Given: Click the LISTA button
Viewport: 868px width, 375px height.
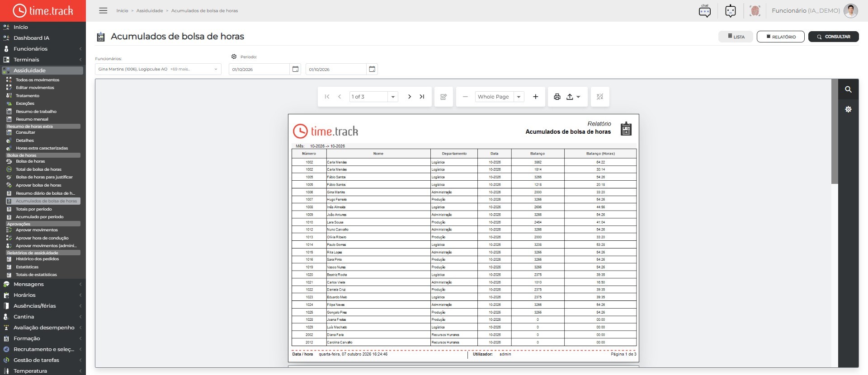Looking at the screenshot, I should click(x=736, y=37).
